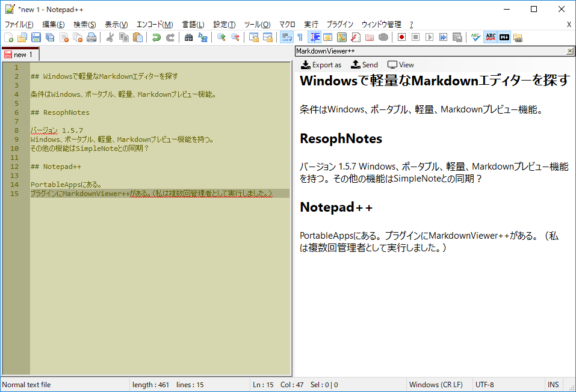Open Export as dropdown in MarkdownViewer++
This screenshot has width=576, height=392.
pyautogui.click(x=321, y=65)
